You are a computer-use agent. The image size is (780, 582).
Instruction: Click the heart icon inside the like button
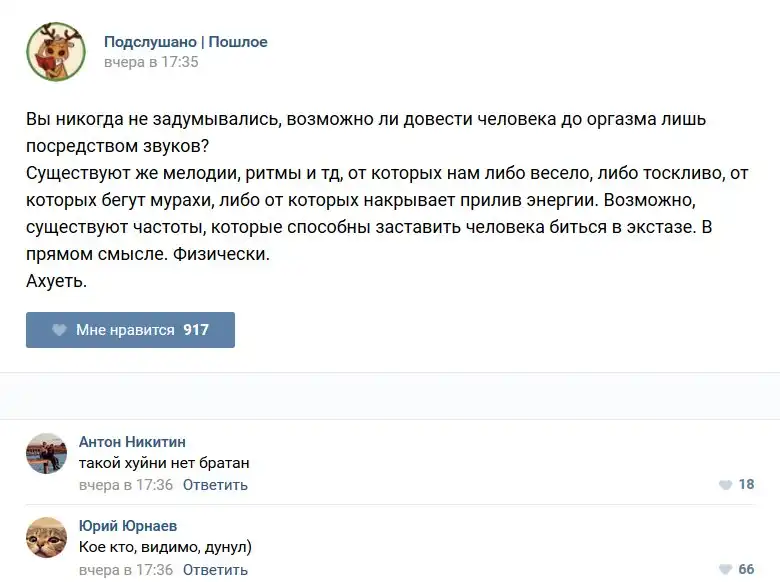tap(59, 330)
